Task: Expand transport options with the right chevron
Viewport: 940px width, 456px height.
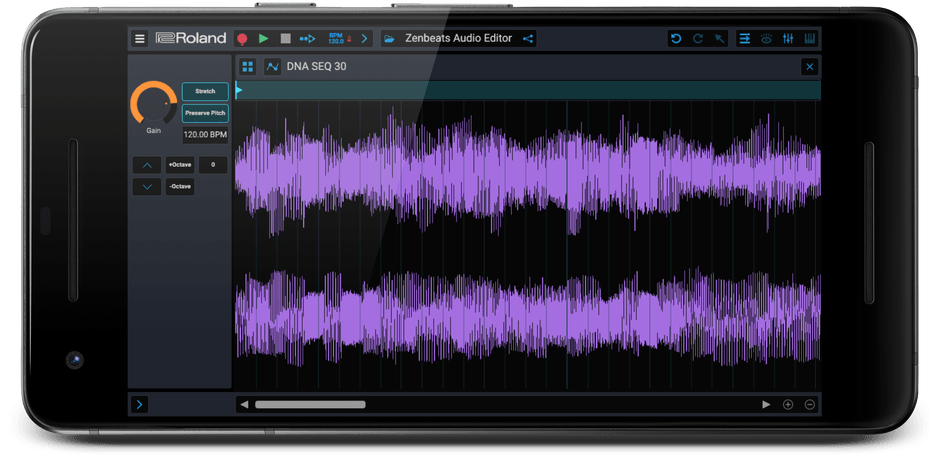Action: click(x=364, y=39)
